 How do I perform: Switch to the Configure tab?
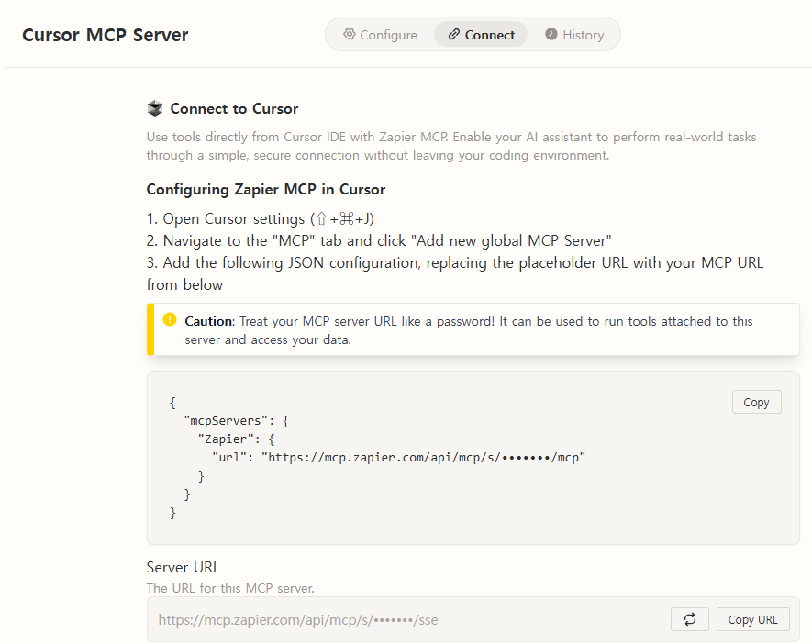pyautogui.click(x=380, y=35)
